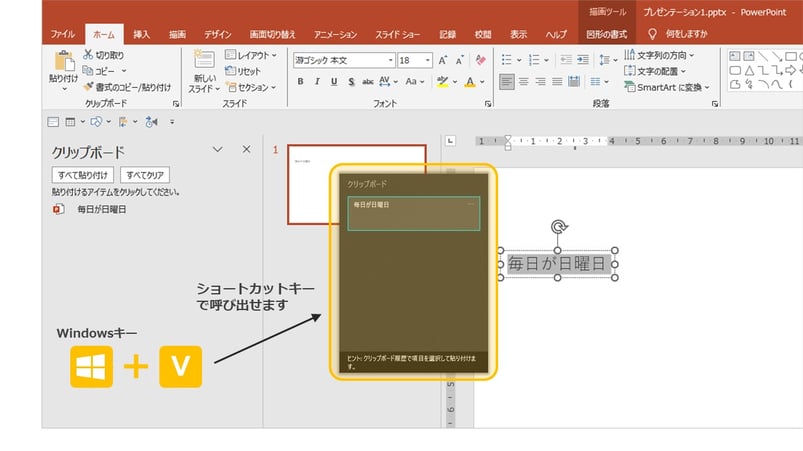This screenshot has width=803, height=451.
Task: Select Align Left paragraph button
Action: [506, 81]
